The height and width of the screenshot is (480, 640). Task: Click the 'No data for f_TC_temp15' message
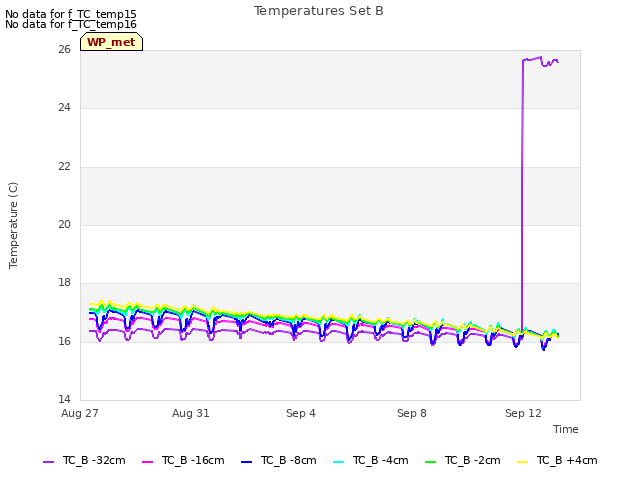71,14
